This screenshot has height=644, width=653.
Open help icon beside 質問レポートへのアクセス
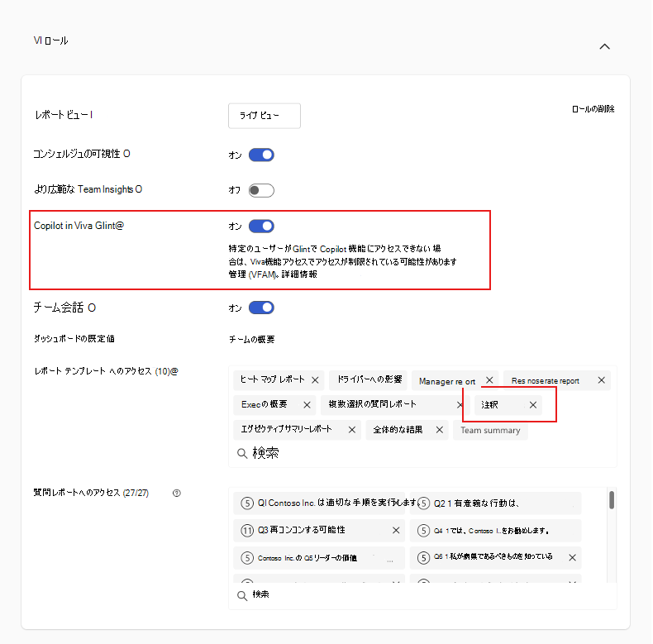(177, 494)
